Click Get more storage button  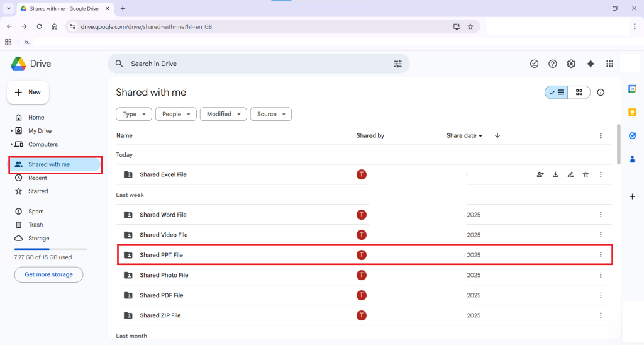tap(48, 274)
